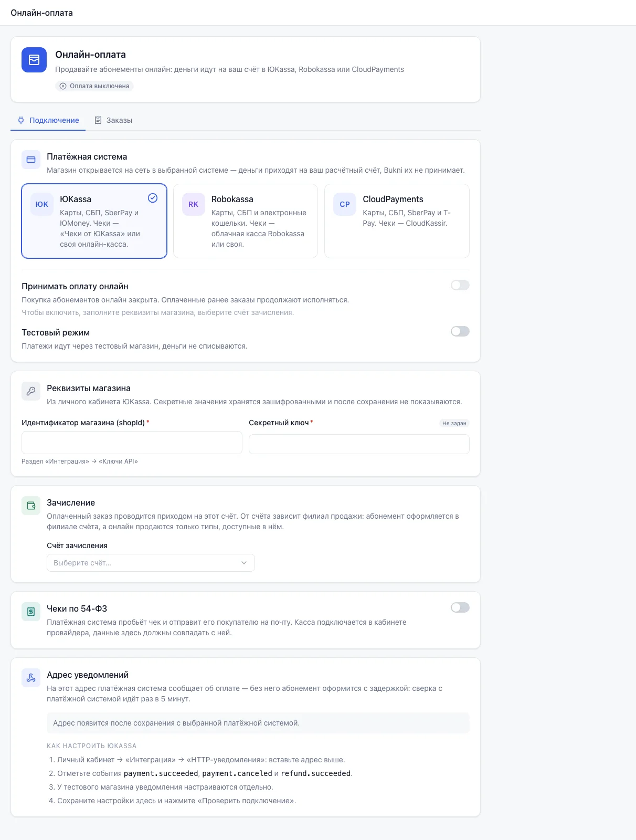This screenshot has height=840, width=636.
Task: Open the Заказы tab
Action: coord(113,120)
